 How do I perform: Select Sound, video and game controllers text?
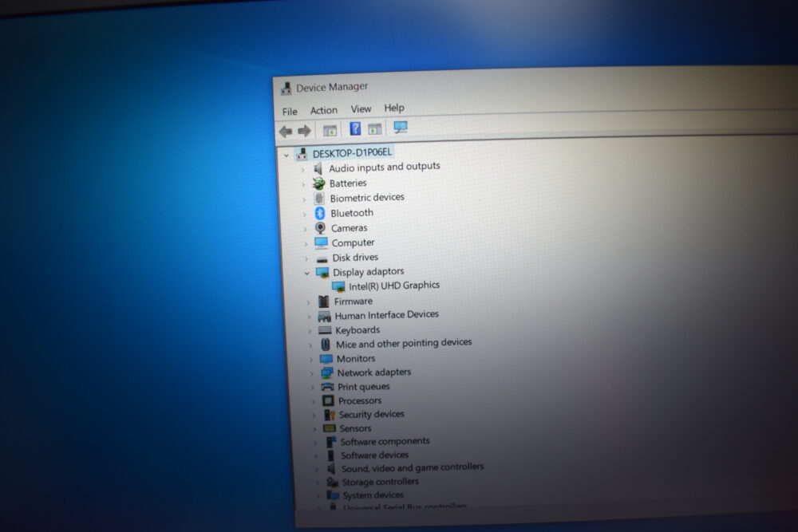pos(413,467)
